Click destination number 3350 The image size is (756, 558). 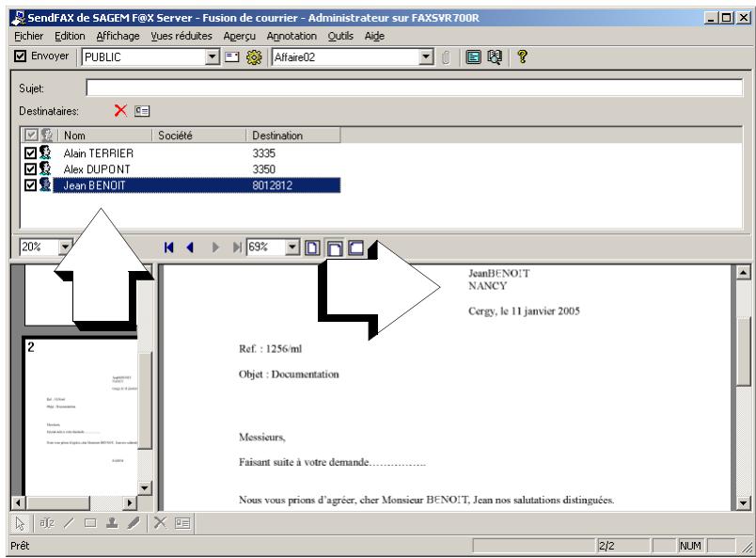(x=263, y=169)
